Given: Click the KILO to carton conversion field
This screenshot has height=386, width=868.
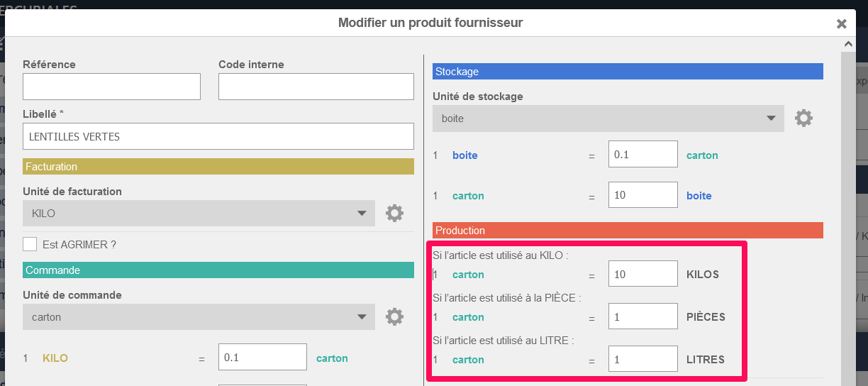Looking at the screenshot, I should (262, 358).
